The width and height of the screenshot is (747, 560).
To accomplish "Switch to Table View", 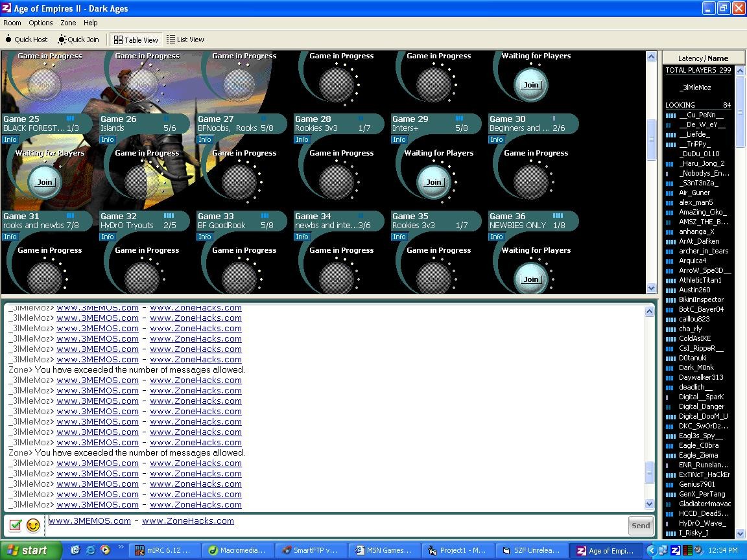I will click(136, 40).
